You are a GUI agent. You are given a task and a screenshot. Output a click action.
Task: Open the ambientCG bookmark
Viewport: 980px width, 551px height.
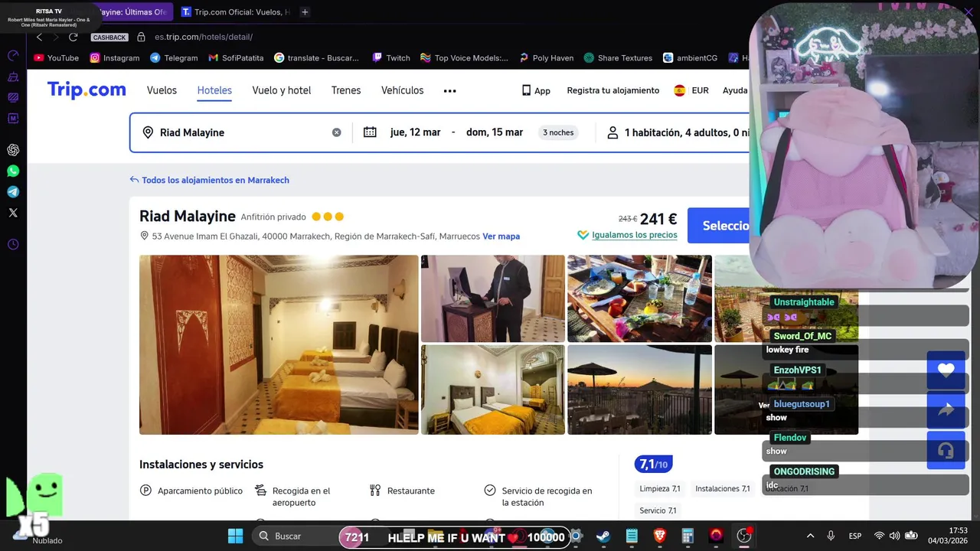coord(690,57)
